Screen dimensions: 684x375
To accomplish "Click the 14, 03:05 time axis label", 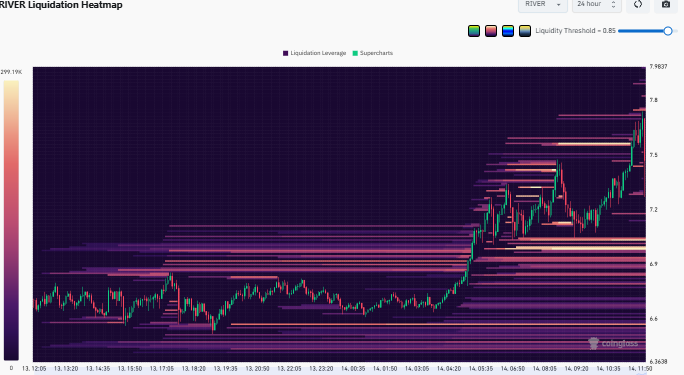I will [x=417, y=368].
